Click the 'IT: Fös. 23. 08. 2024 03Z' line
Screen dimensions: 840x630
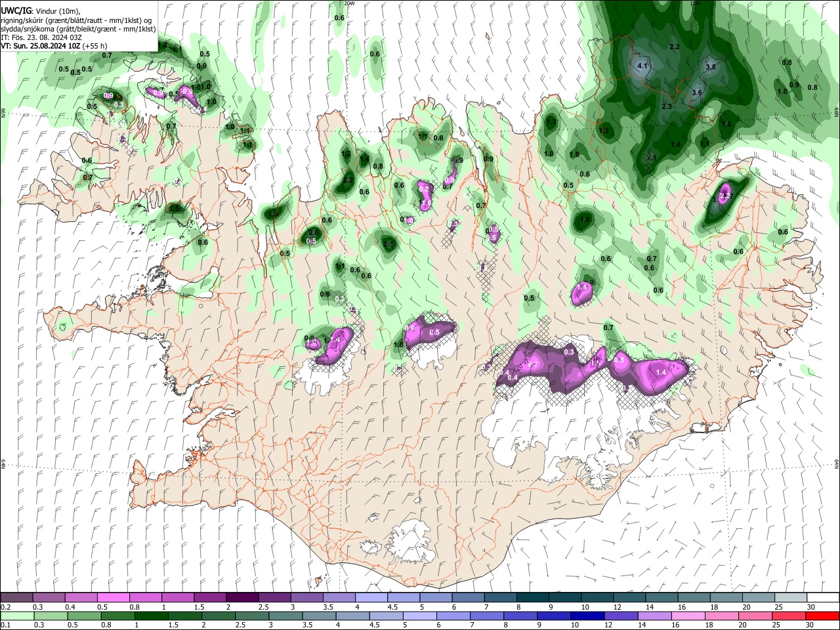(41, 37)
